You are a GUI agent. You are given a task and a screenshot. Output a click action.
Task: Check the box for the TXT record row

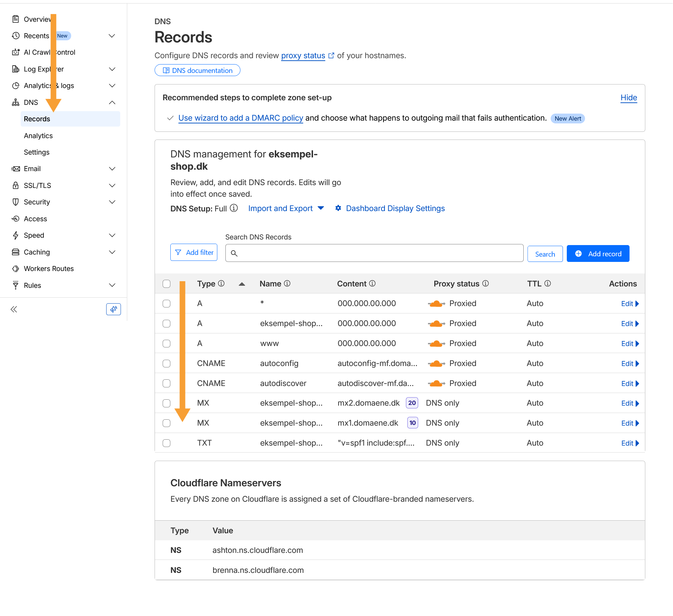(x=166, y=443)
